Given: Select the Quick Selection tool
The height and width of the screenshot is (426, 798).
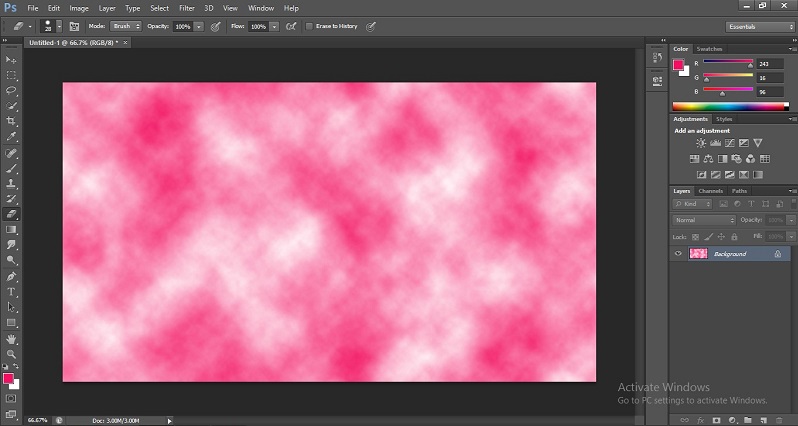Looking at the screenshot, I should click(x=11, y=106).
